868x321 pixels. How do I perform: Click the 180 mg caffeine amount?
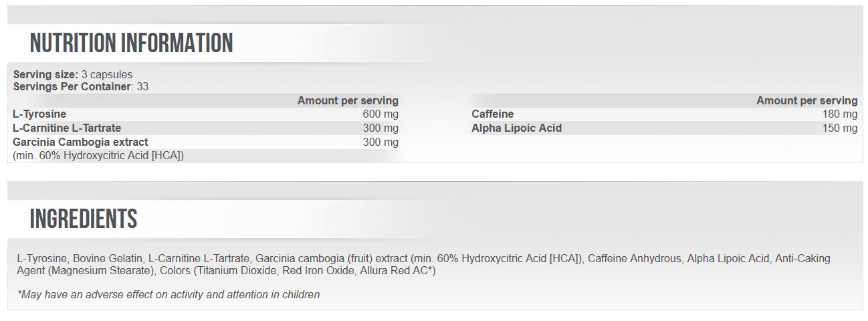point(839,114)
